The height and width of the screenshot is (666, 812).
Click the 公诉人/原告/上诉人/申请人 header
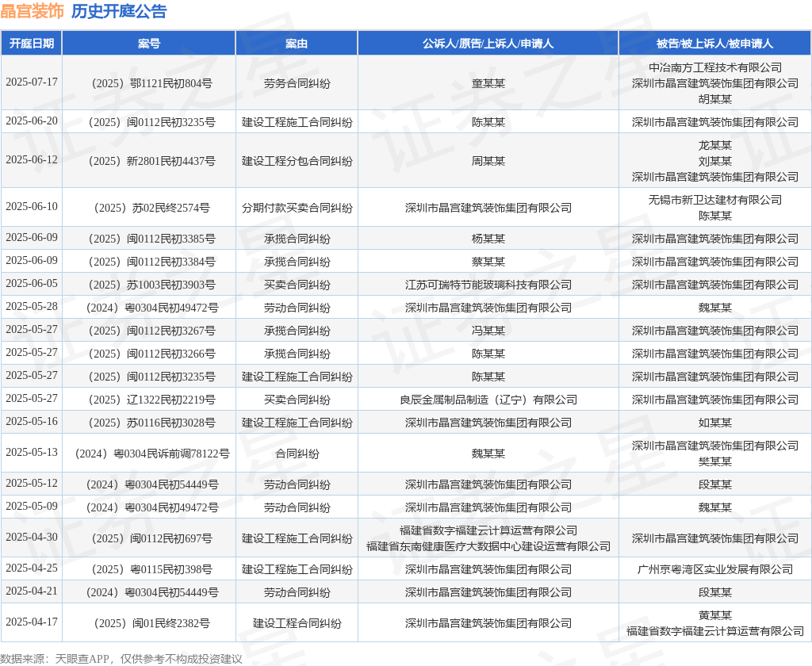tap(488, 44)
